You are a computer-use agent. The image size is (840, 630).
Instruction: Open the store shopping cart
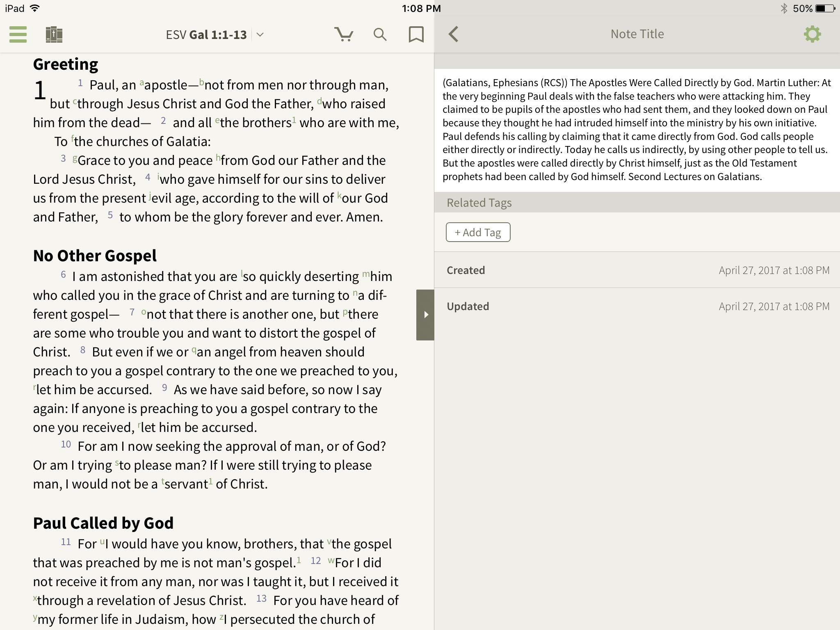[344, 34]
